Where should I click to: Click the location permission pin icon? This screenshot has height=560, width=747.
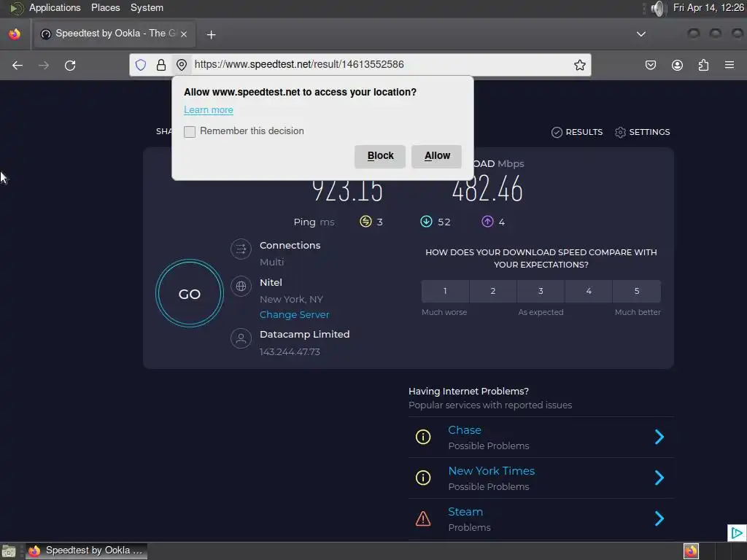(182, 65)
